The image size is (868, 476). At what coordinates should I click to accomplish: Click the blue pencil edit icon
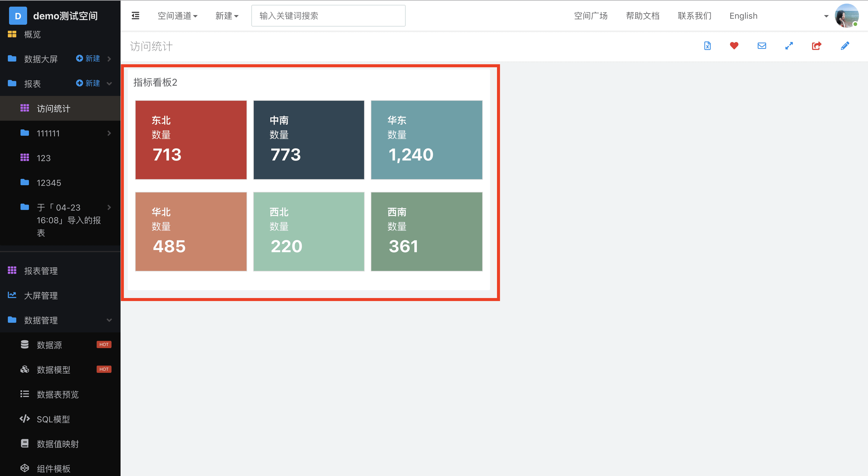click(845, 46)
